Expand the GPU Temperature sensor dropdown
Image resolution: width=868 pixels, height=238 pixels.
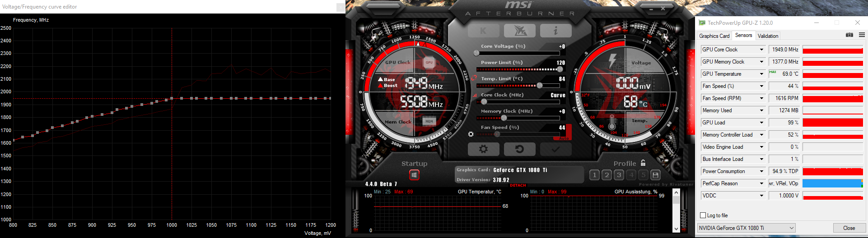coord(761,74)
